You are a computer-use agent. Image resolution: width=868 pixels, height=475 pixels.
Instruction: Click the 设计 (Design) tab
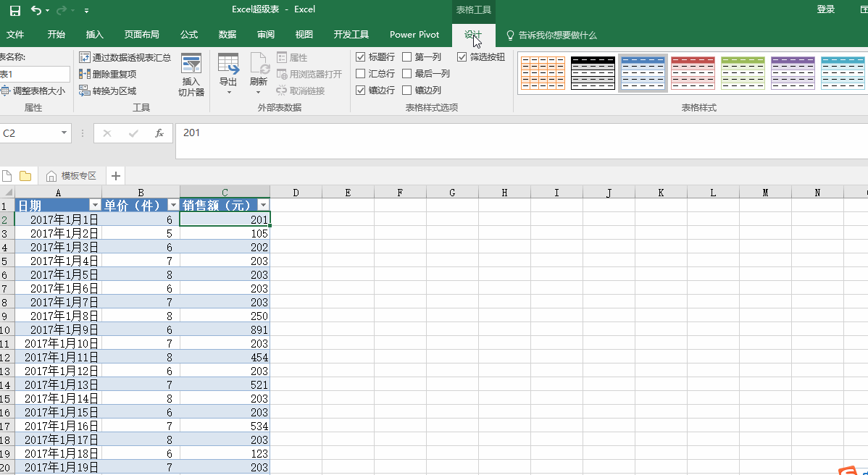pos(473,34)
